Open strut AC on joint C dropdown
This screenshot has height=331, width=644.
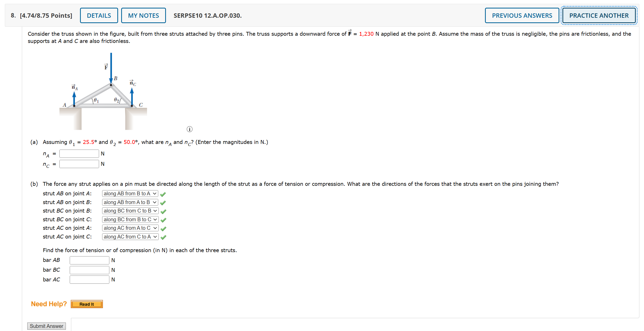pyautogui.click(x=130, y=237)
